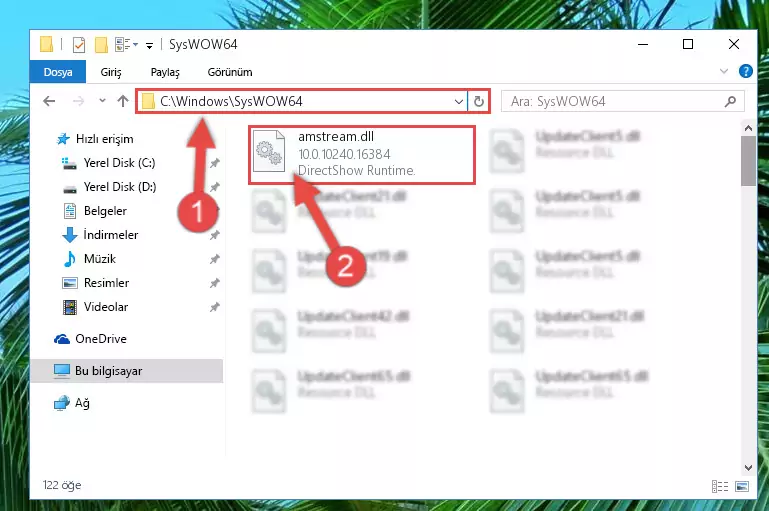The width and height of the screenshot is (769, 511).
Task: Click the pin icon next to İndirmeler
Action: [215, 235]
